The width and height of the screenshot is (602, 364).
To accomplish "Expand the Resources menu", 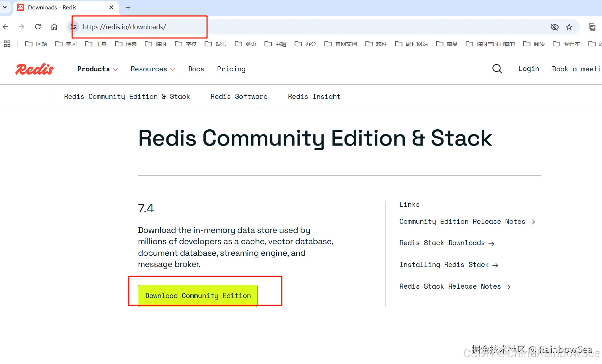I will click(x=153, y=69).
